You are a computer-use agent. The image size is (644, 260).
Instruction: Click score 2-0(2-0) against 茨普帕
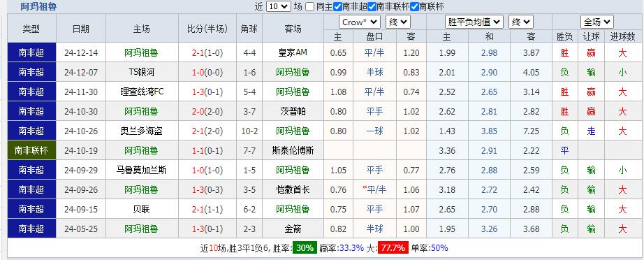(x=207, y=111)
